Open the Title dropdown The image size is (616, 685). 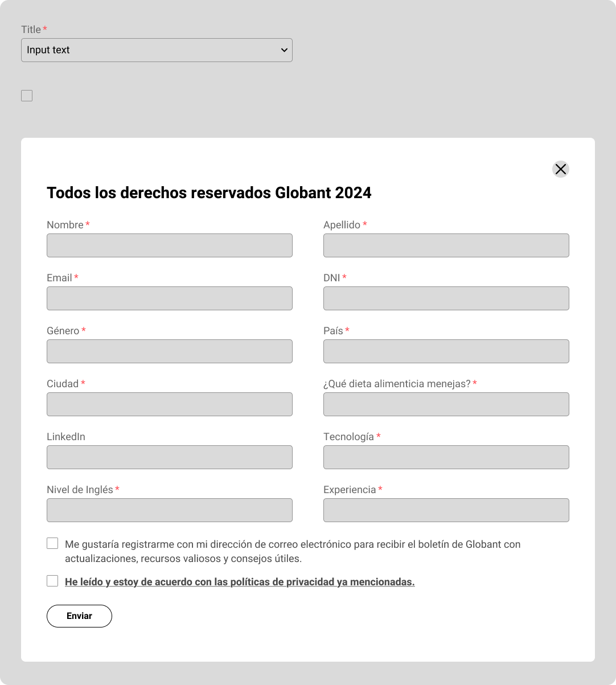coord(157,50)
